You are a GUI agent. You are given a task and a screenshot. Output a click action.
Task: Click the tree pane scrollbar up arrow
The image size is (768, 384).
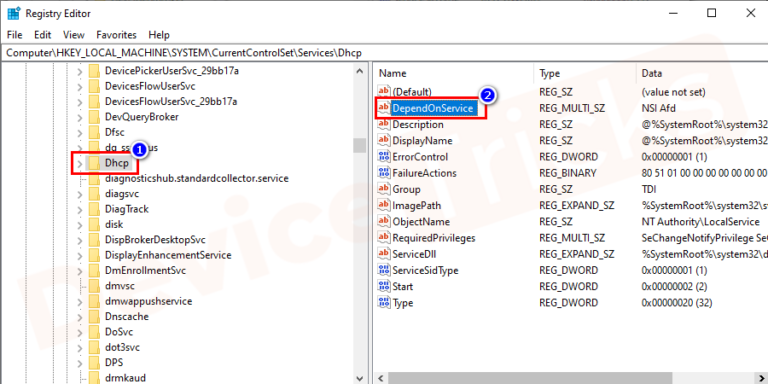coord(360,72)
